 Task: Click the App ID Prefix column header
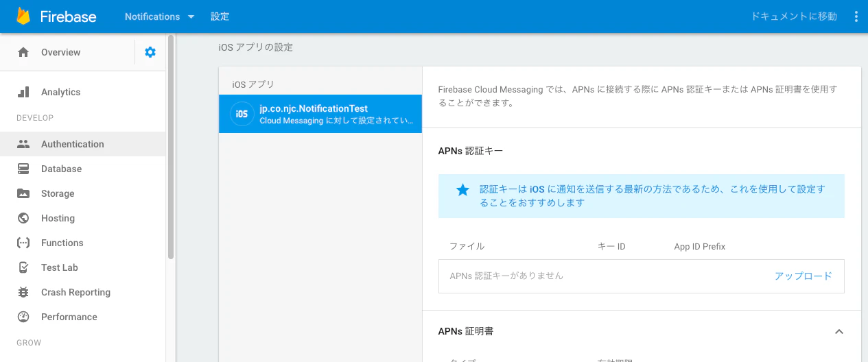[x=700, y=246]
